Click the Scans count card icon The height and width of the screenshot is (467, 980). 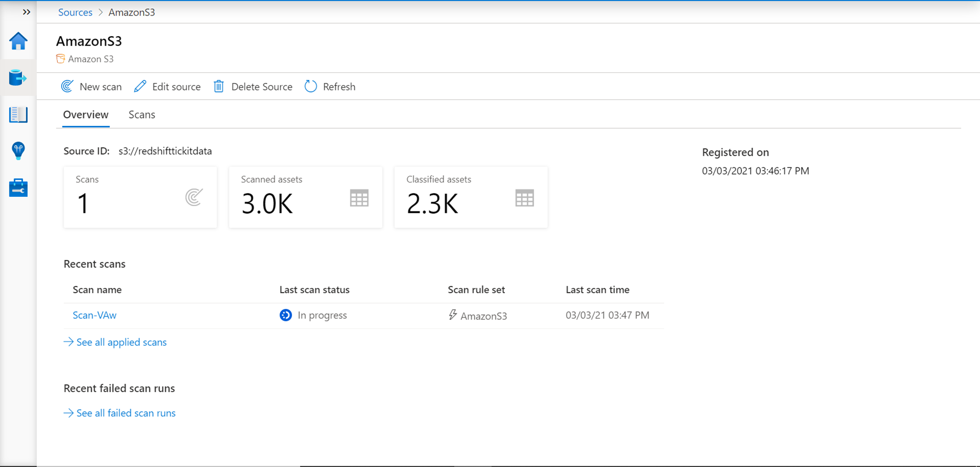click(194, 197)
